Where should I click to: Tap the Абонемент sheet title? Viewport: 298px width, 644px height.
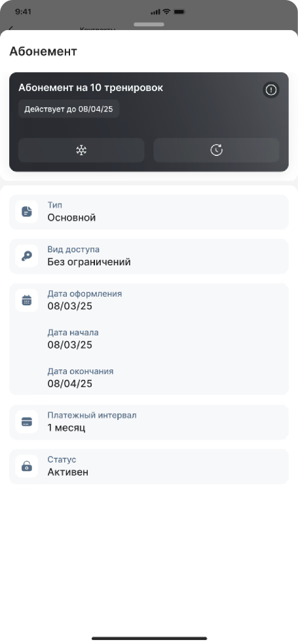click(x=43, y=51)
